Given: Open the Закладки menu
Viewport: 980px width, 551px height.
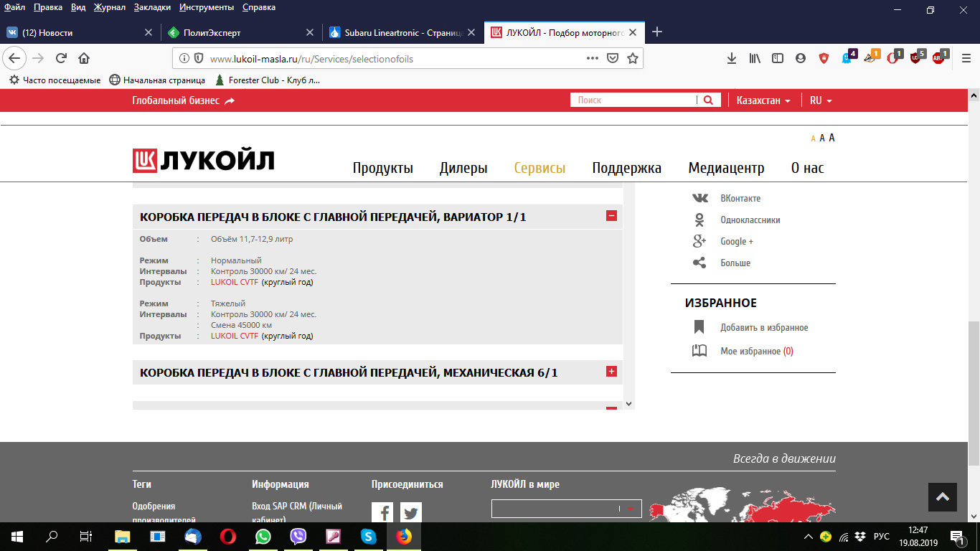Looking at the screenshot, I should [x=152, y=7].
